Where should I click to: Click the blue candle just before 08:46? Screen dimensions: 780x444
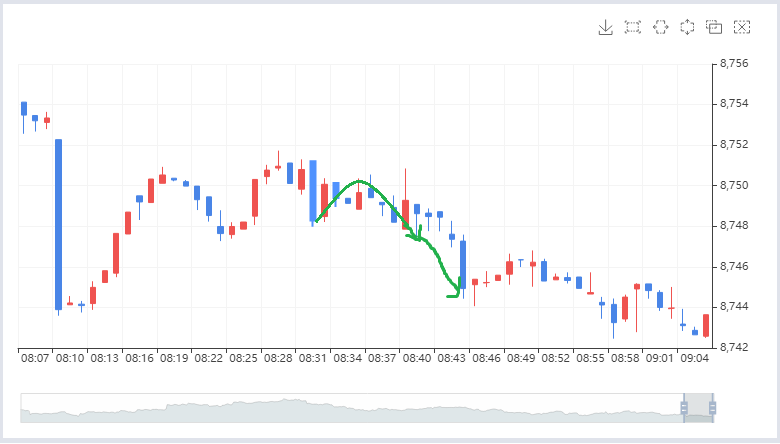coord(463,265)
